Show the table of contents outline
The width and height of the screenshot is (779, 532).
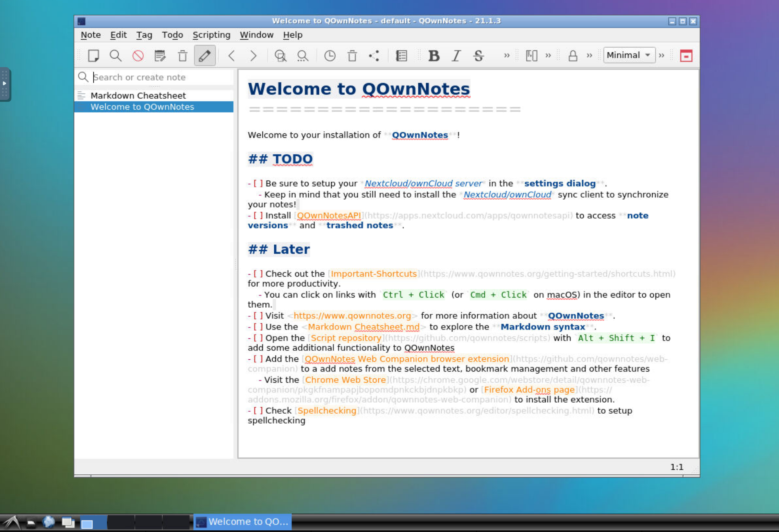click(401, 55)
